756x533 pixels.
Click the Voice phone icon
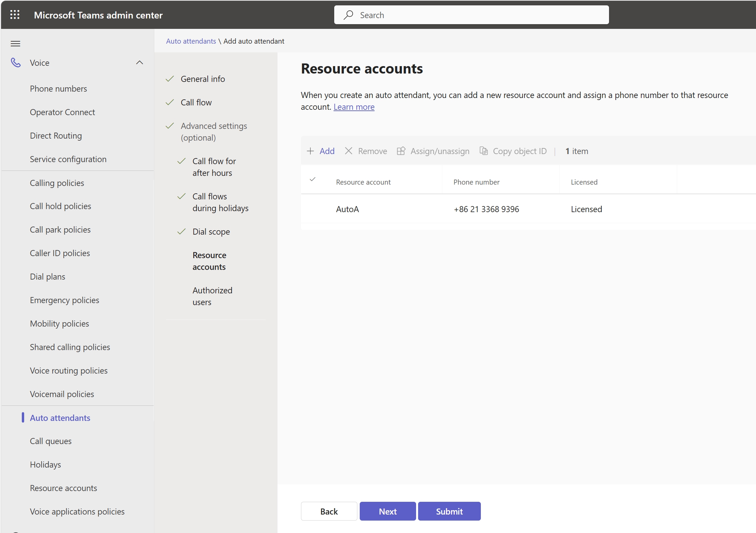coord(16,62)
